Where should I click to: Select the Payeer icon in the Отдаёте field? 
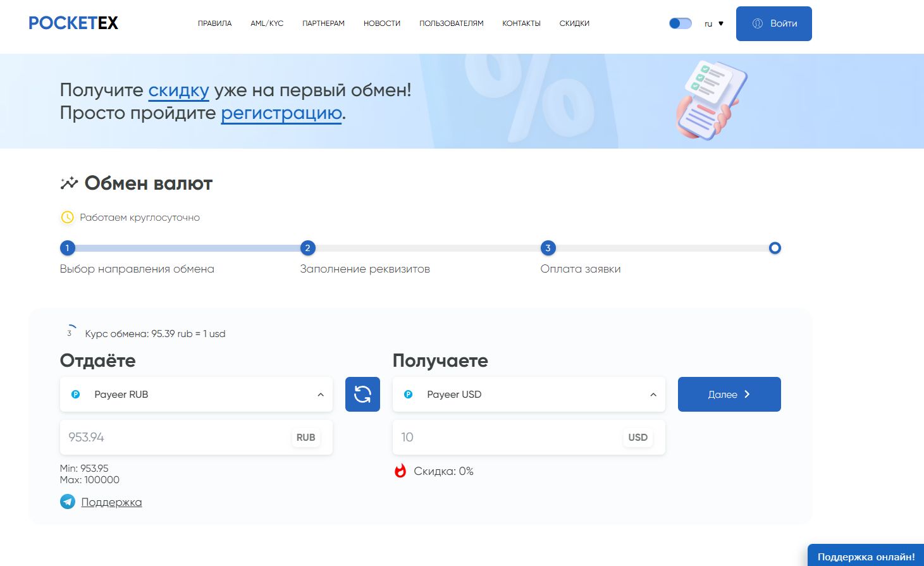[x=76, y=394]
